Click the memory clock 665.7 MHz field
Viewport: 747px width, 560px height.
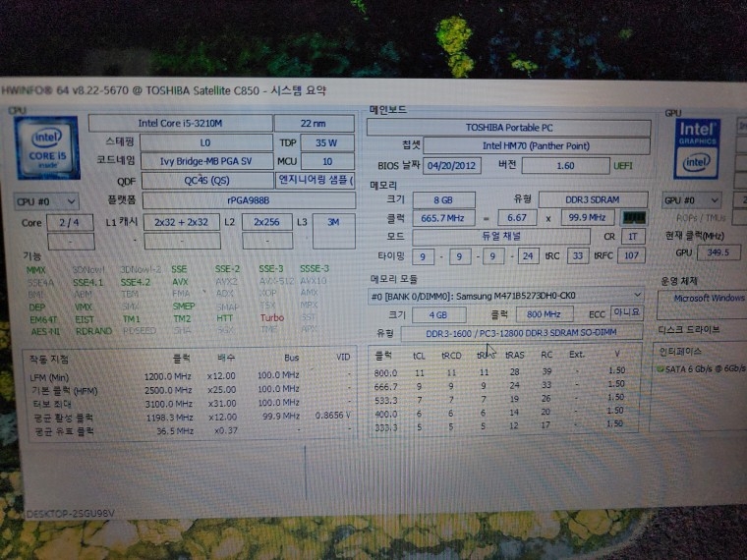pos(443,218)
